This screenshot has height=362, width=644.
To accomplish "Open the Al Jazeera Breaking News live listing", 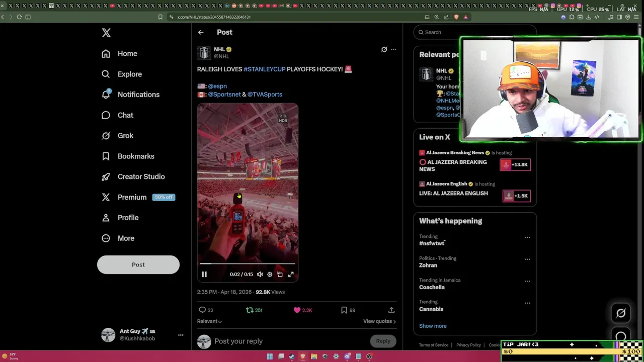I will [x=453, y=165].
